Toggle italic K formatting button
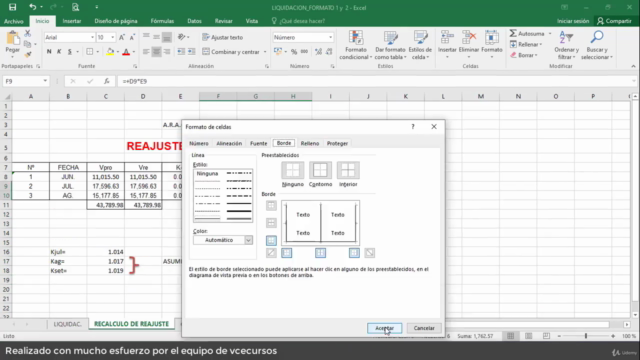The height and width of the screenshot is (360, 640). [x=59, y=51]
